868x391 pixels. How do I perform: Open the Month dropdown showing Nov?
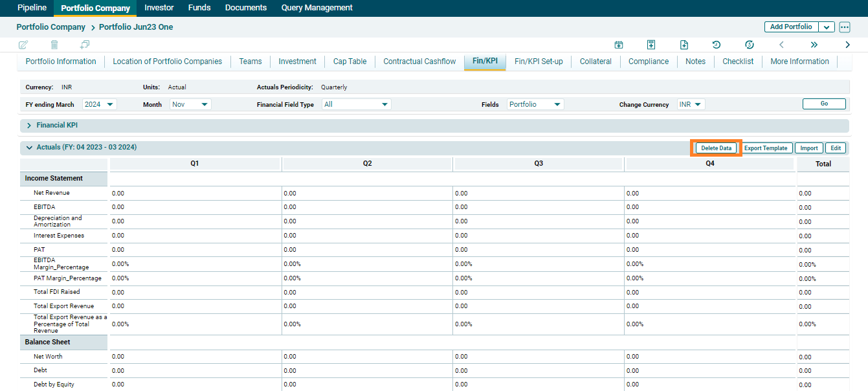point(191,104)
